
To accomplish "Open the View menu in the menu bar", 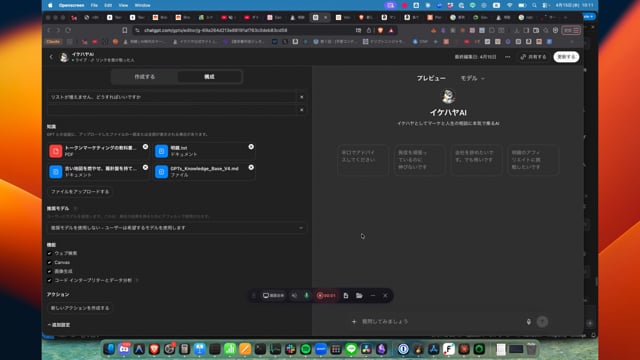I will [123, 5].
